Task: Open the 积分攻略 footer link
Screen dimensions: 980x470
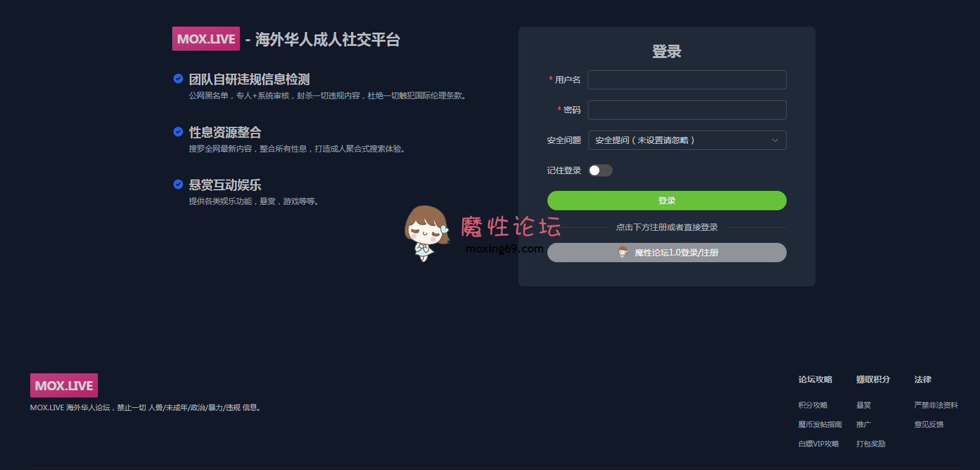Action: [x=813, y=405]
